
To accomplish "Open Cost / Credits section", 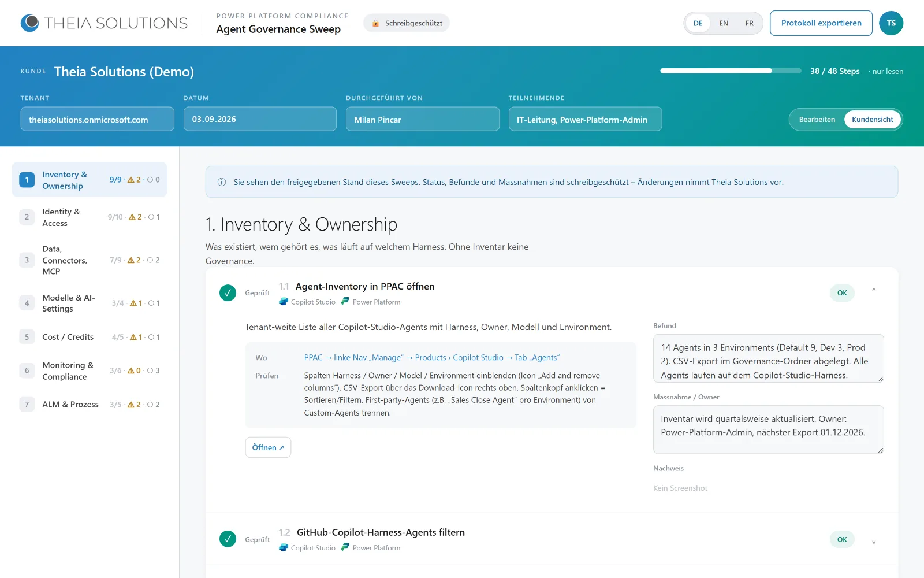I will coord(90,337).
